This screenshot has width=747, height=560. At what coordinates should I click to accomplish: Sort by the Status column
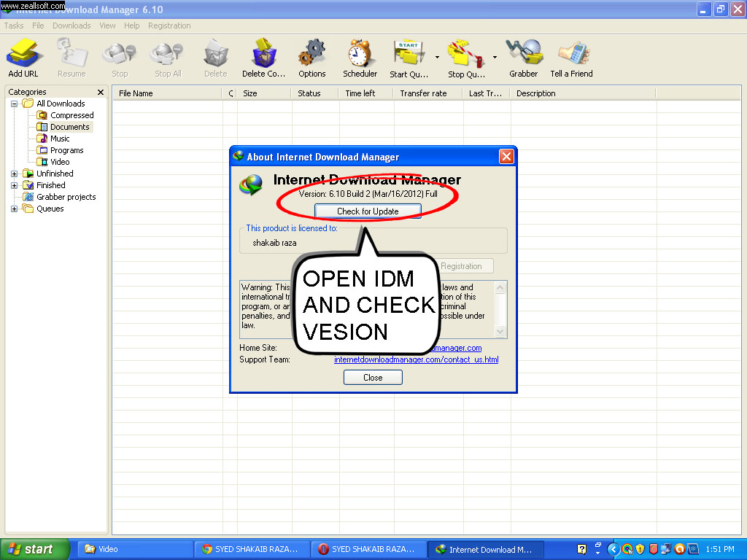point(315,93)
